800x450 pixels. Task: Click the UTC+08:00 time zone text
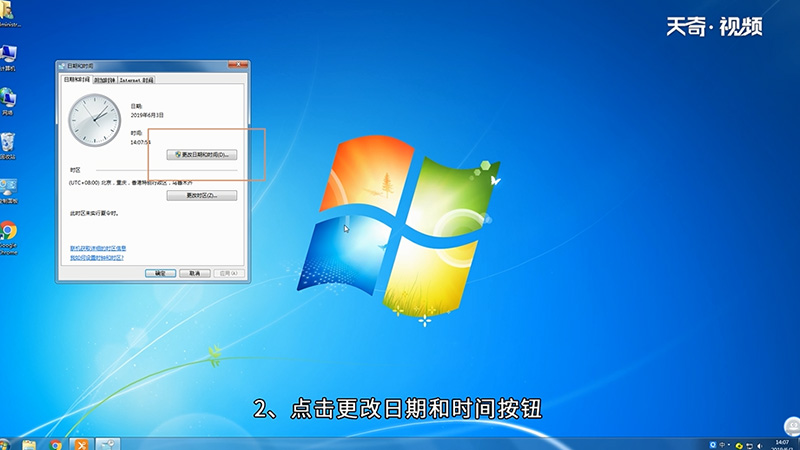coord(131,183)
